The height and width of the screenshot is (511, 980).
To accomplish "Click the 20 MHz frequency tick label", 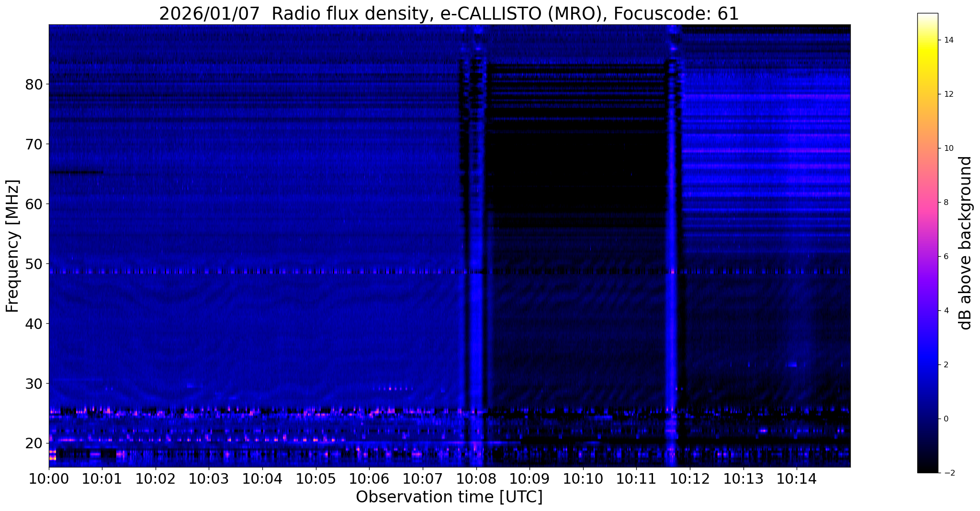I will tap(34, 443).
